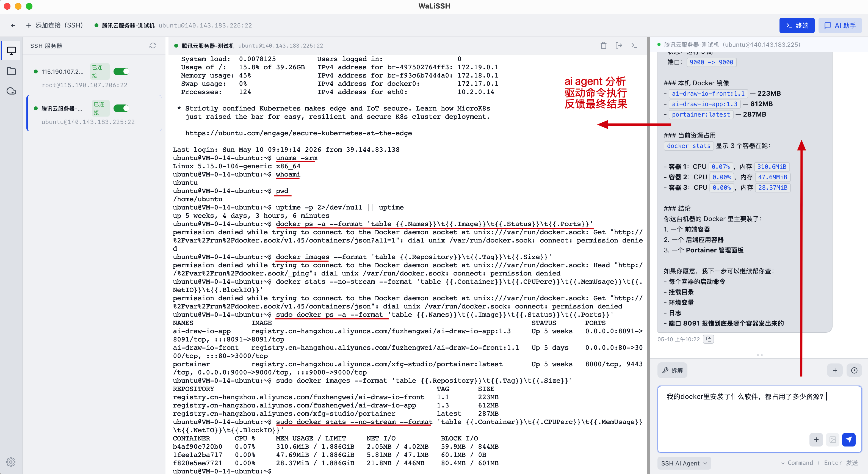Click the ubuntu.com secure-kubernetes URL in terminal

[x=298, y=133]
